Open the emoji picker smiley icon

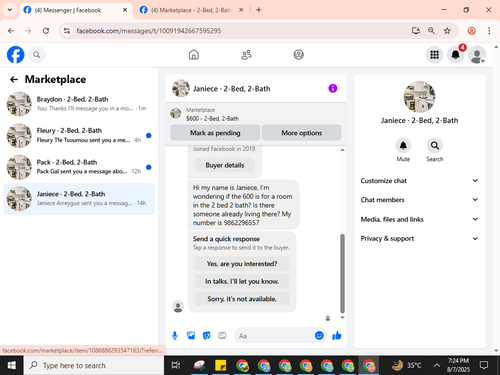(319, 335)
